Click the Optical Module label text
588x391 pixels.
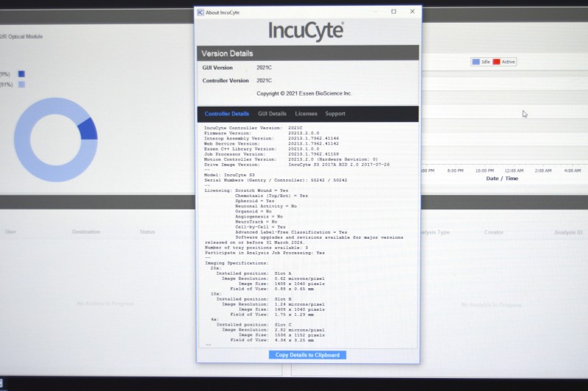coord(21,36)
